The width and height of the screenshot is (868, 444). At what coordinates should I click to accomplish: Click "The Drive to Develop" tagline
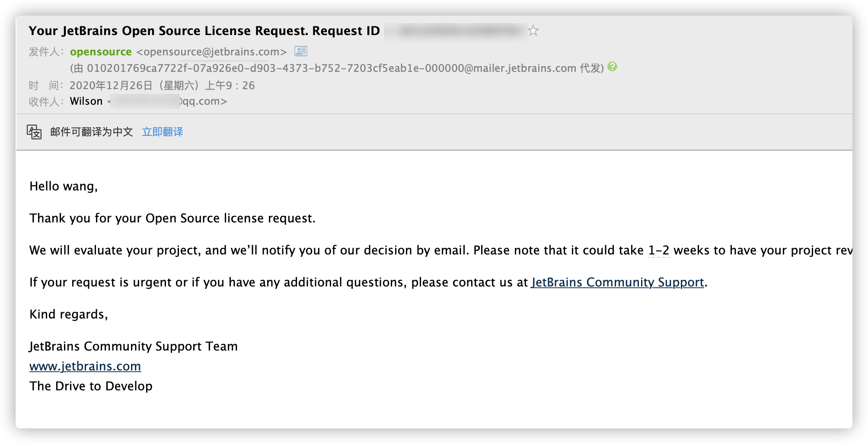tap(91, 386)
